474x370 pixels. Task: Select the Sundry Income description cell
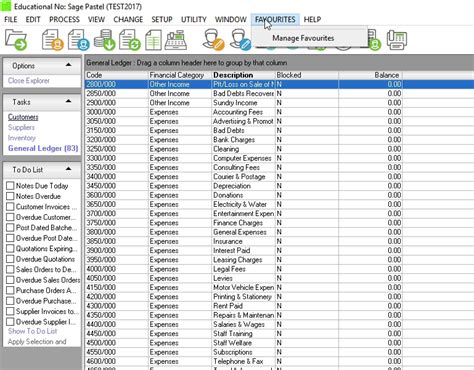(x=243, y=103)
